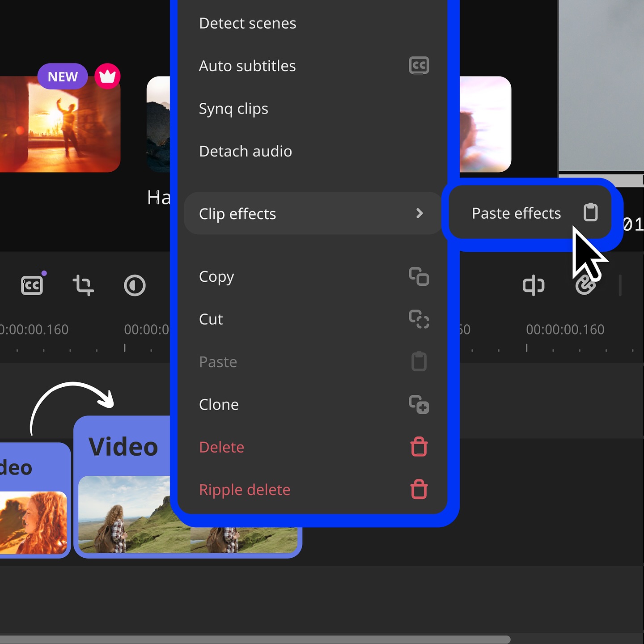The image size is (644, 644).
Task: Open the subtitles tool with CC icon in toolbar
Action: [32, 285]
